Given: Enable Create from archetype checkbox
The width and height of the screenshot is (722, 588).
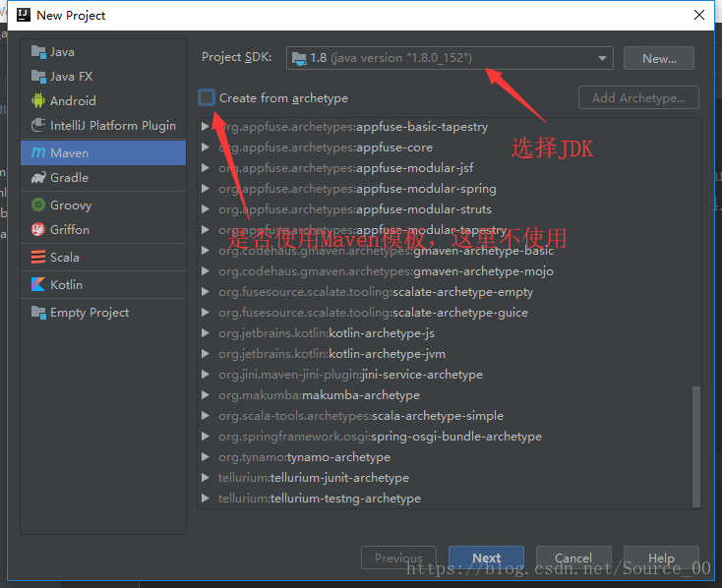Looking at the screenshot, I should coord(207,97).
